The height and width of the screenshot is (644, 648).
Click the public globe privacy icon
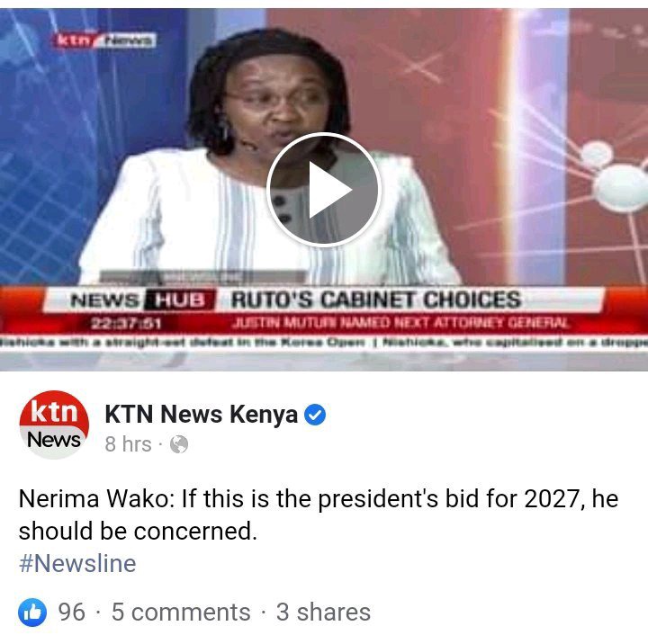tap(179, 444)
